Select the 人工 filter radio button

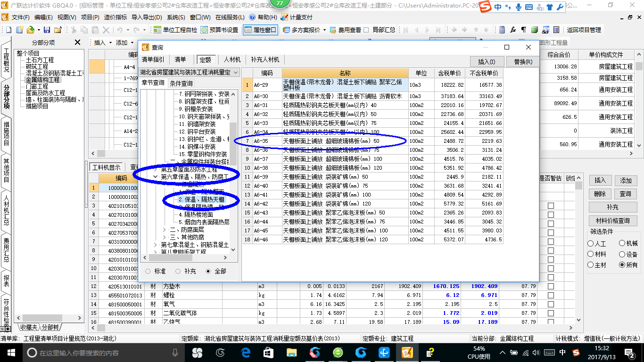point(591,244)
